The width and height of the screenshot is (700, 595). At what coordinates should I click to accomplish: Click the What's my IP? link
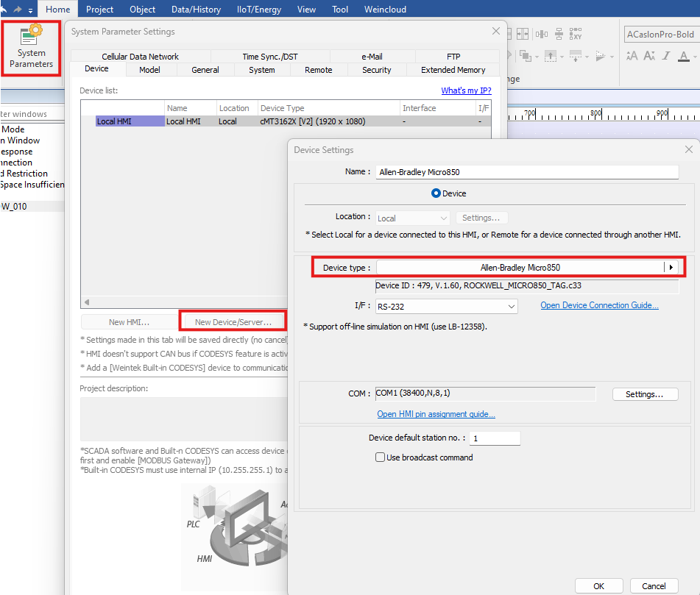(x=466, y=90)
